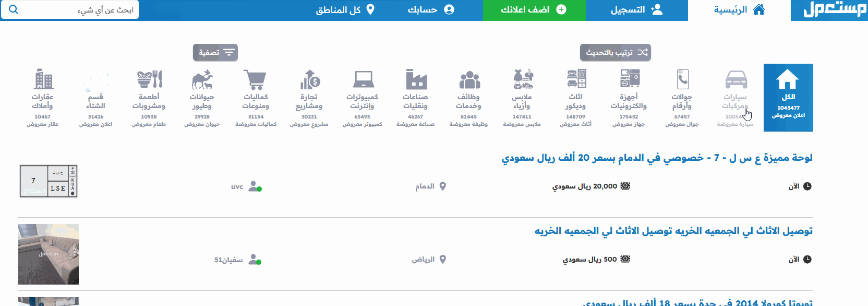868x306 pixels.
Task: Open the real estate buildings category
Action: (43, 80)
